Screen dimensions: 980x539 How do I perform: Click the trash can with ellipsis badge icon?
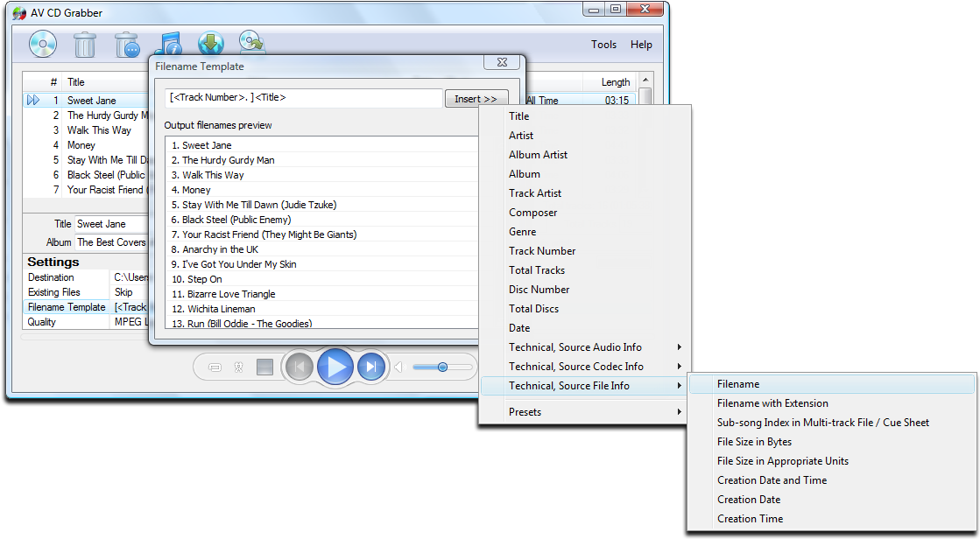tap(127, 45)
